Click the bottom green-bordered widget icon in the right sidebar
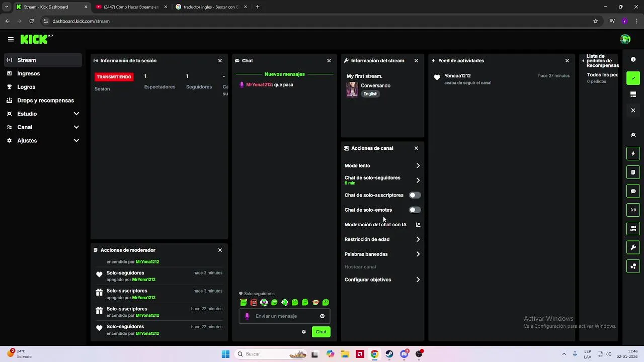 tap(633, 266)
